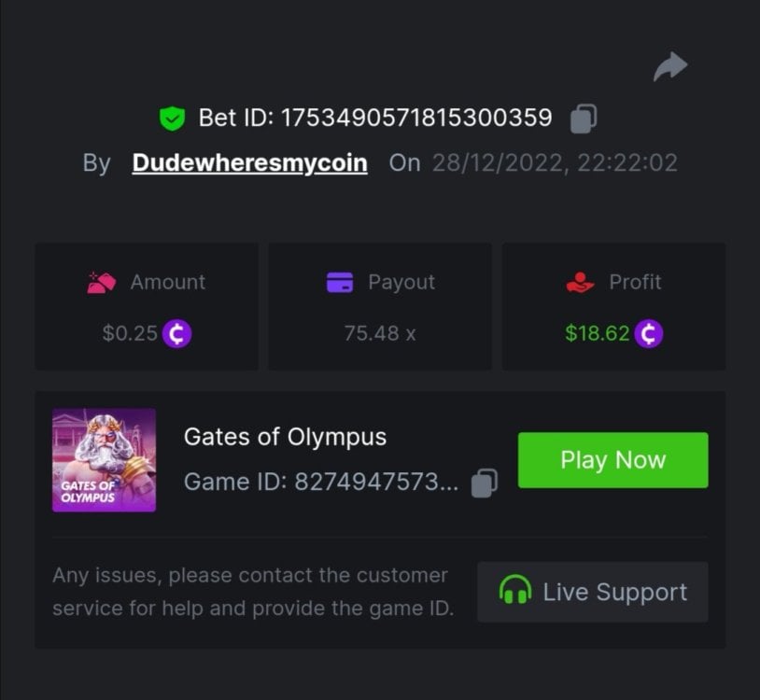Image resolution: width=760 pixels, height=700 pixels.
Task: Click the Gates of Olympus title
Action: [x=285, y=436]
